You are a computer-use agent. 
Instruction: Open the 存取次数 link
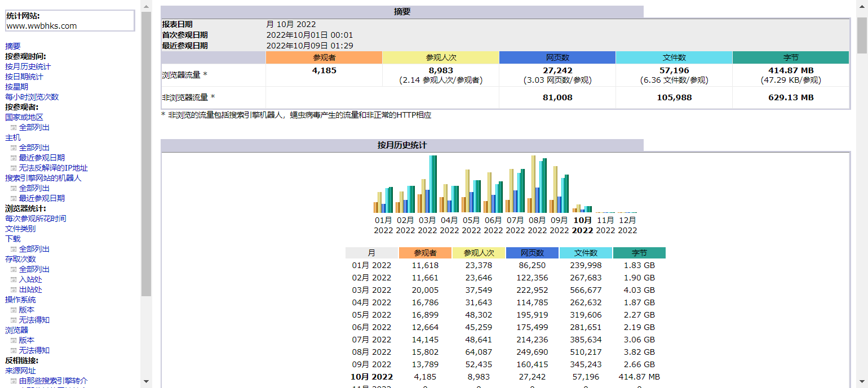pyautogui.click(x=20, y=259)
